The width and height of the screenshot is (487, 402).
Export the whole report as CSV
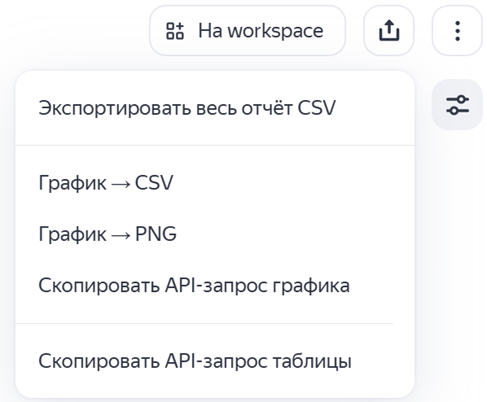point(215,108)
